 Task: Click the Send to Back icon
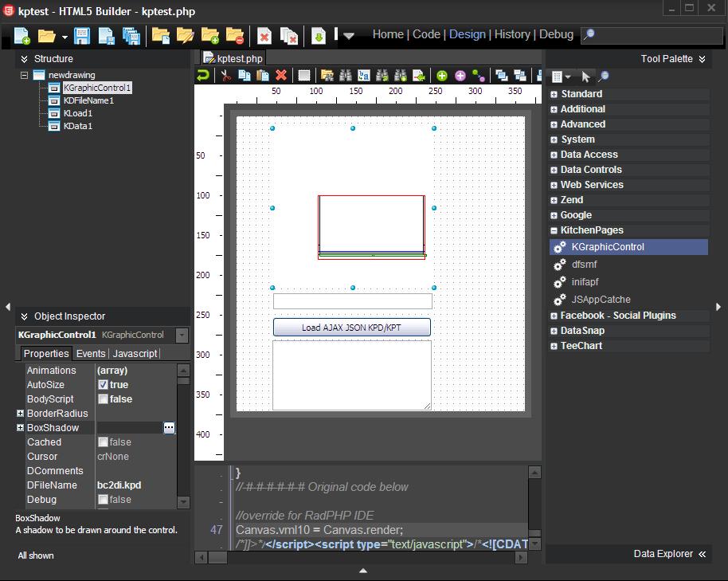[x=520, y=75]
